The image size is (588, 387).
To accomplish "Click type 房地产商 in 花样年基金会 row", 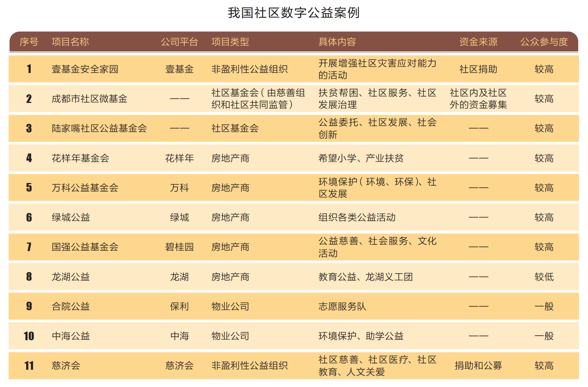I will tap(230, 158).
